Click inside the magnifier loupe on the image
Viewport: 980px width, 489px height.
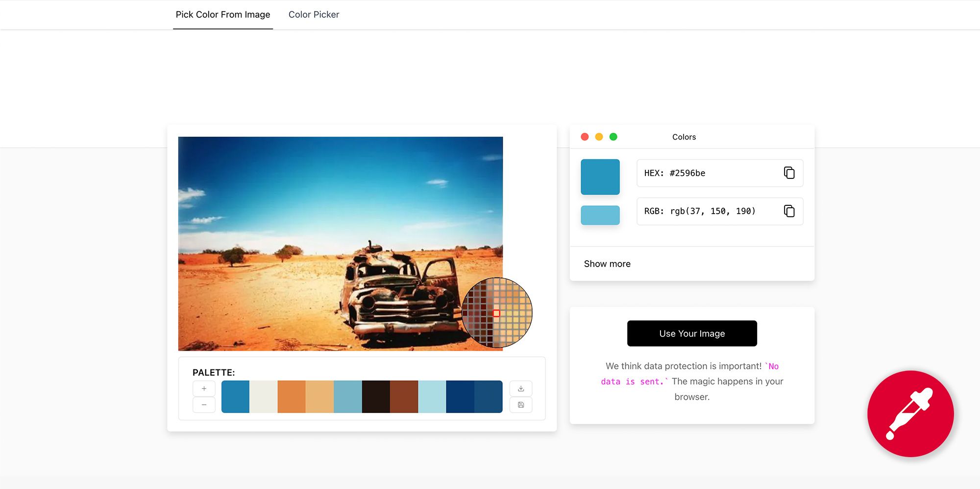tap(496, 312)
